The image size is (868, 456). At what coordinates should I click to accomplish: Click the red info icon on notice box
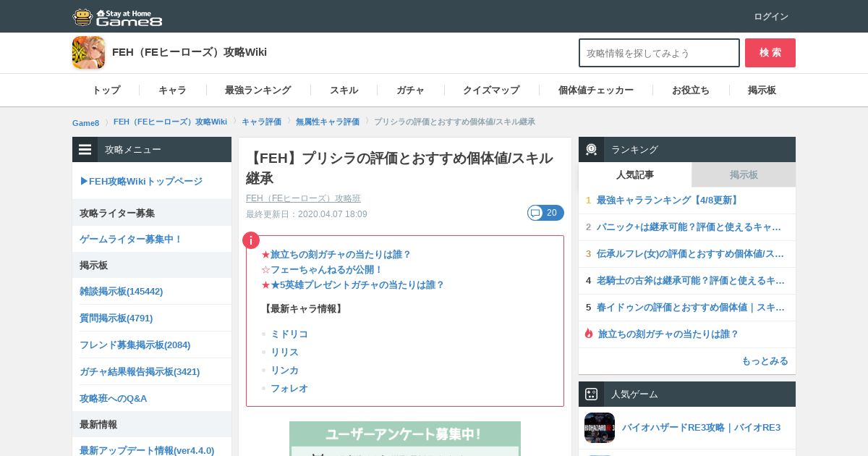[x=251, y=240]
